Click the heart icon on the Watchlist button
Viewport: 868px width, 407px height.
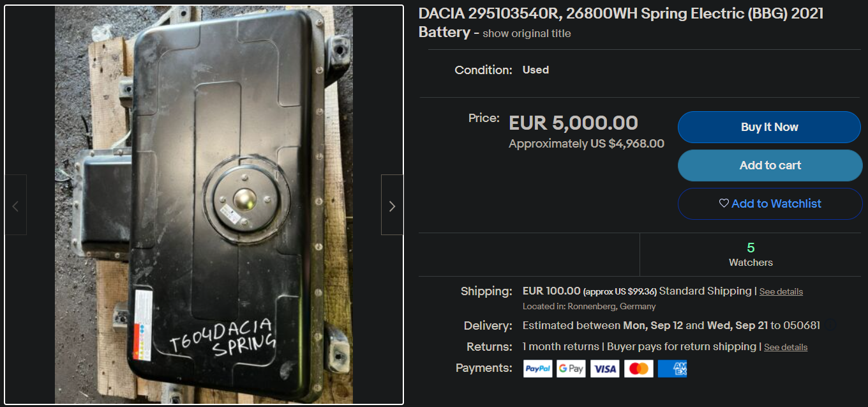[724, 203]
